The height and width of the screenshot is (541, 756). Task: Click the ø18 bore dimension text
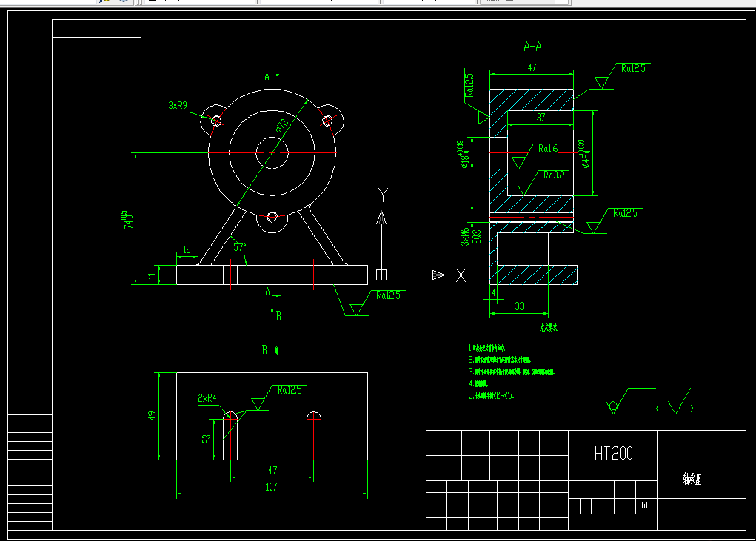(x=462, y=154)
